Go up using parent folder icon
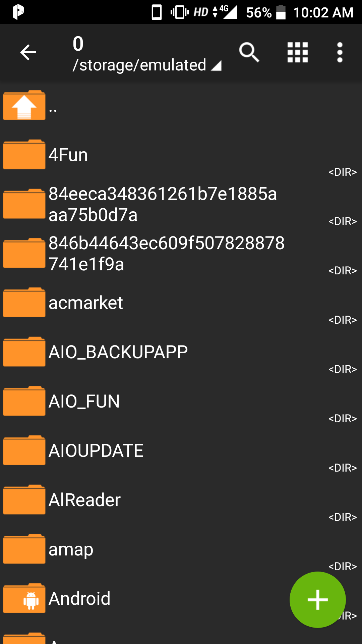Screen dimensions: 362x644 tap(24, 105)
